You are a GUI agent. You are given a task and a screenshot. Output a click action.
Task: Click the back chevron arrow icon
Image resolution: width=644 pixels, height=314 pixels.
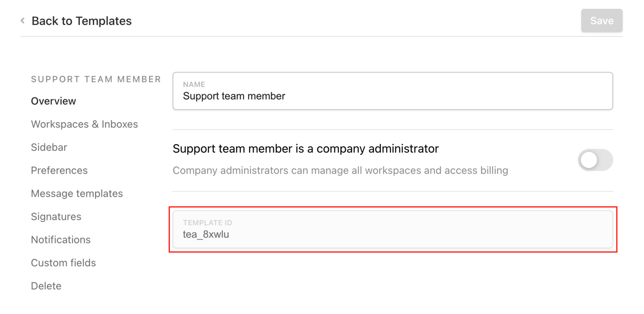coord(23,21)
